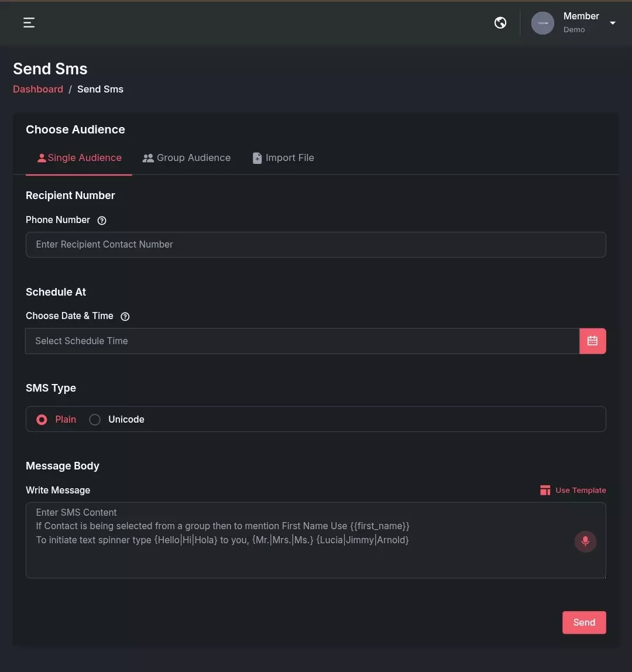This screenshot has height=672, width=632.
Task: Switch to Single Audience tab
Action: 79,158
